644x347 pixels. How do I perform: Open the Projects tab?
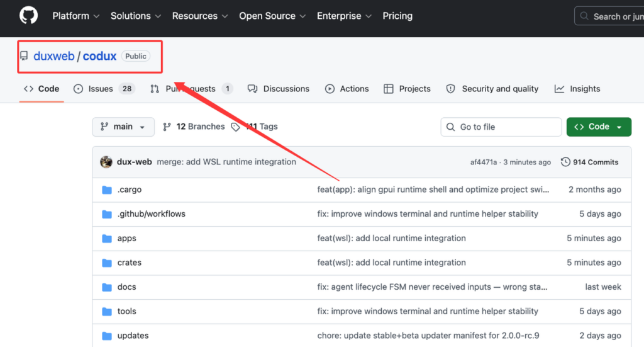[x=407, y=89]
